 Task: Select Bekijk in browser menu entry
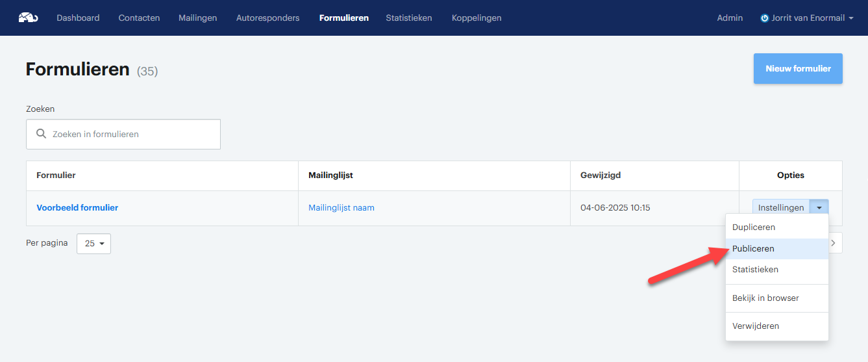click(x=777, y=298)
